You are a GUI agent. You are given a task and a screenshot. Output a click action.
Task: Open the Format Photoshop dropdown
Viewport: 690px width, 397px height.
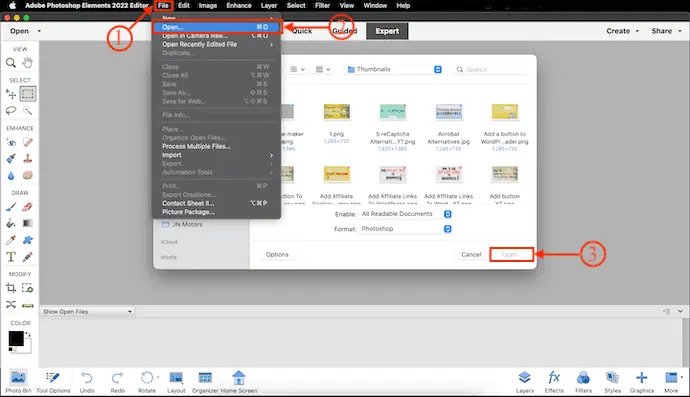point(406,229)
